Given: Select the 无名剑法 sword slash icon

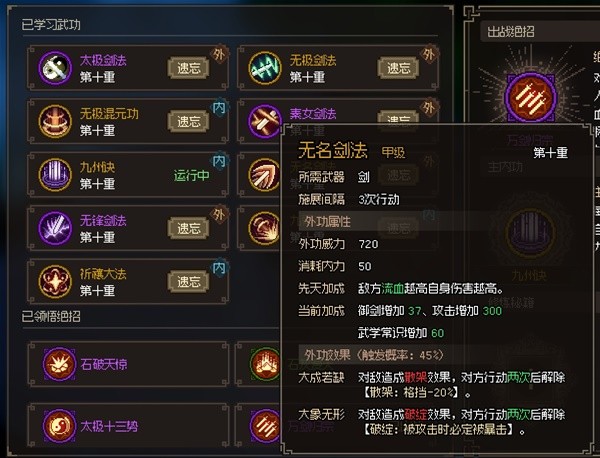Looking at the screenshot, I should tap(264, 175).
